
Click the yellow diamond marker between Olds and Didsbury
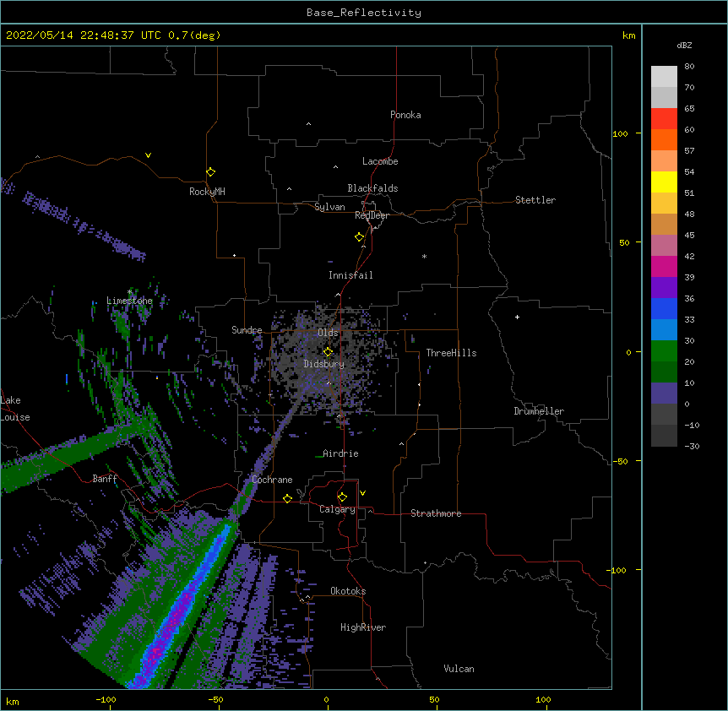click(328, 352)
